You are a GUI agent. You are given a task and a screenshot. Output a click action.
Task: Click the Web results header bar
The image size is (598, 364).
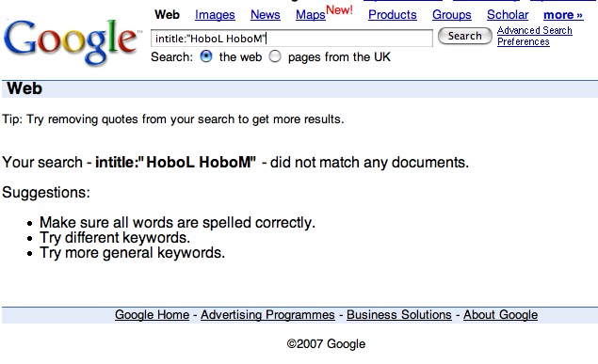pyautogui.click(x=299, y=88)
